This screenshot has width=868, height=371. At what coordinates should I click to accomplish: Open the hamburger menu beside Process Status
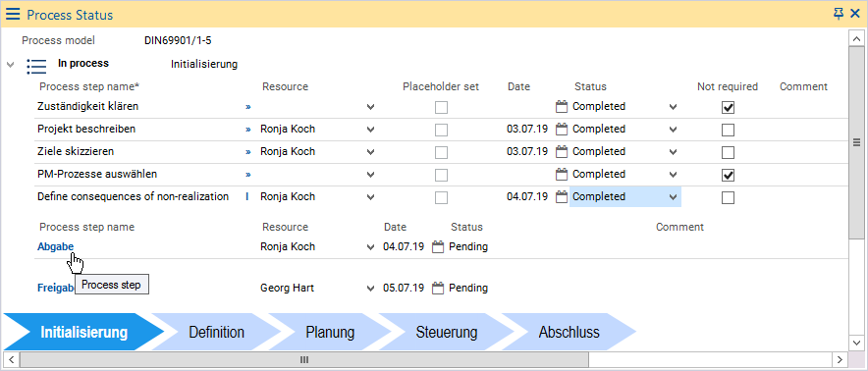coord(13,15)
